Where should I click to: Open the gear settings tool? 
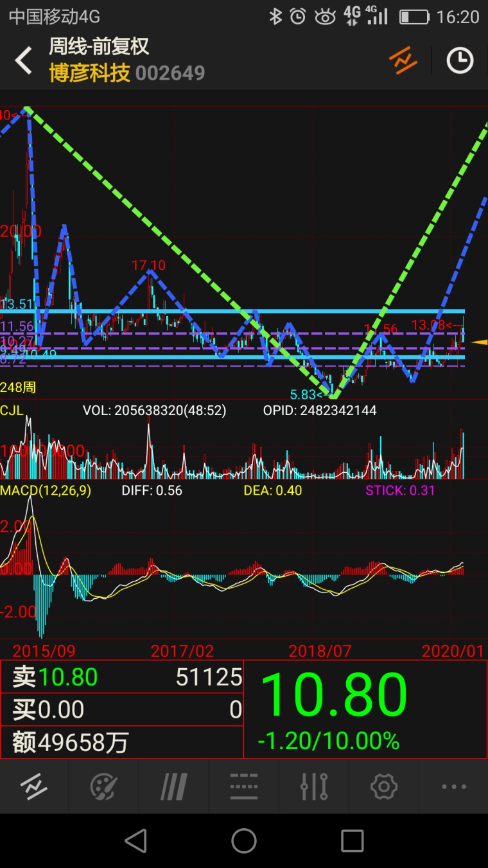coord(384,786)
